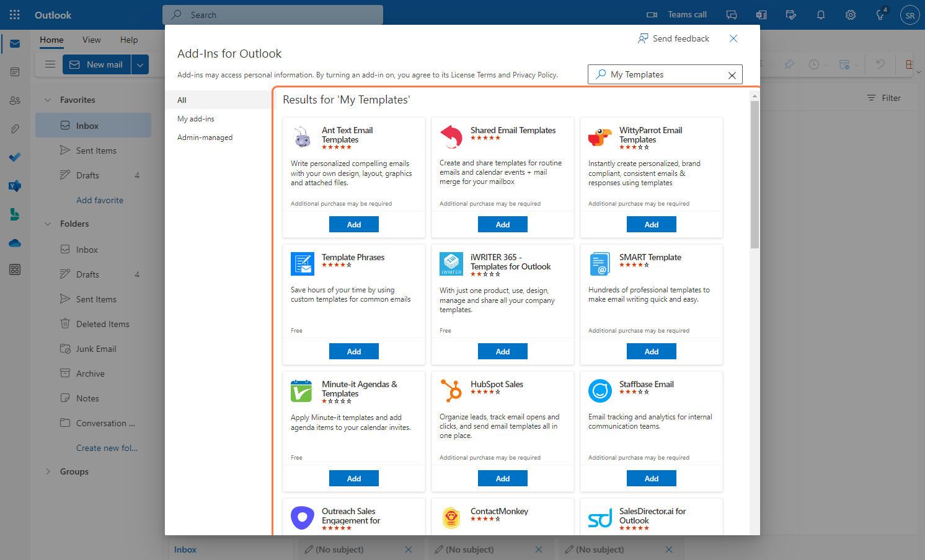Click Add favorite link

[100, 200]
